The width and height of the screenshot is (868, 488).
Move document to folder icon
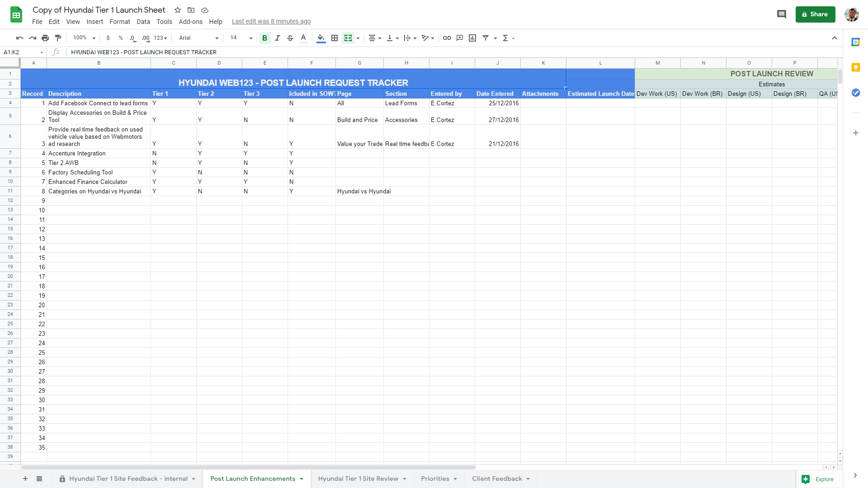point(191,10)
